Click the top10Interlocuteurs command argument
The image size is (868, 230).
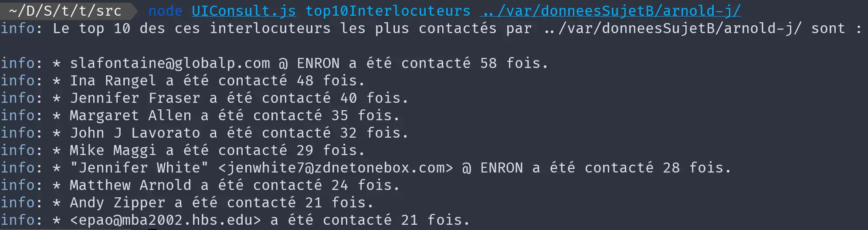388,11
